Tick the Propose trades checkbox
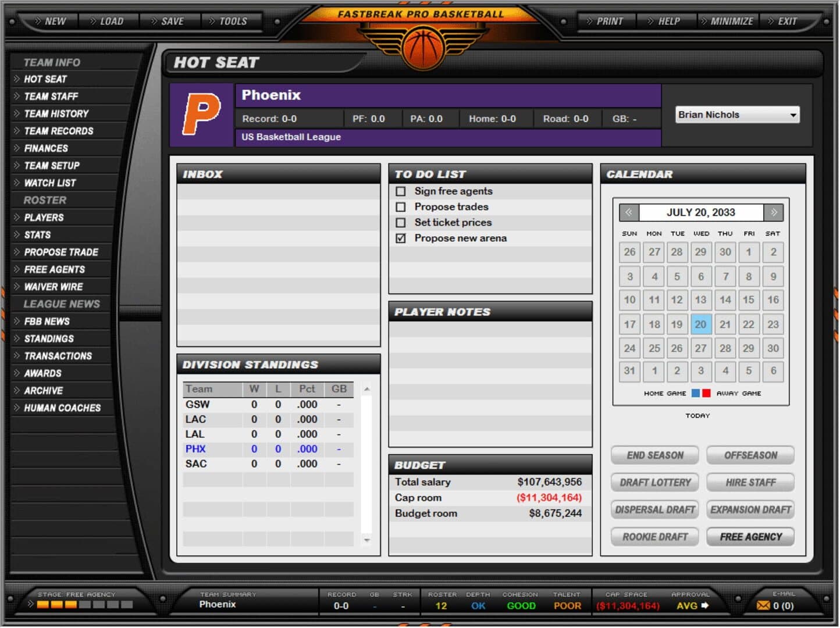The width and height of the screenshot is (840, 628). point(401,207)
